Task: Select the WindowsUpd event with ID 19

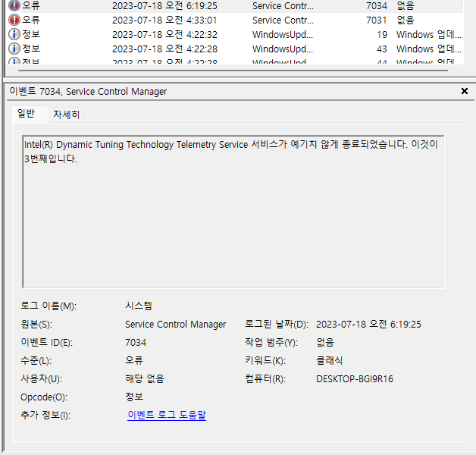Action: (x=235, y=35)
